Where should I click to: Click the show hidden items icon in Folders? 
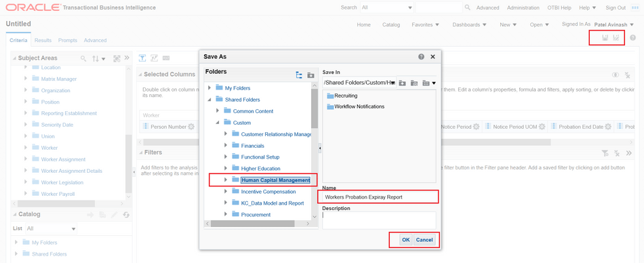[311, 75]
